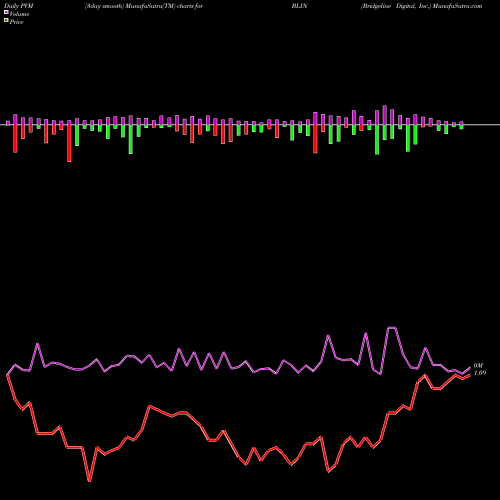The width and height of the screenshot is (500, 500).
Task: Click the '1.09' price value label
Action: 480,373
